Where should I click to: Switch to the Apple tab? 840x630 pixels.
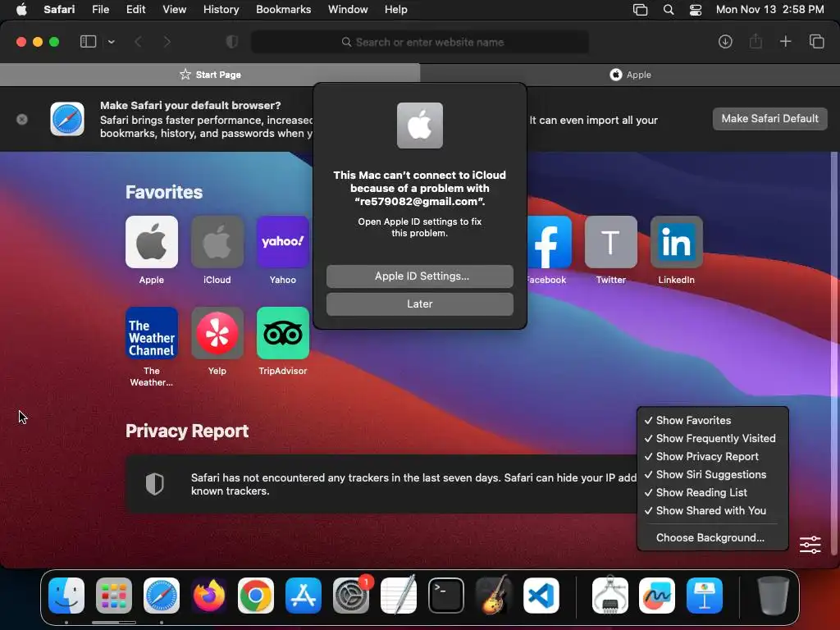[x=630, y=75]
